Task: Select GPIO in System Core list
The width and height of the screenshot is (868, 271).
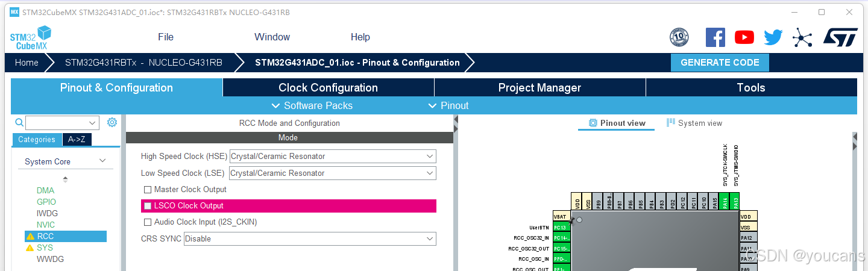Action: pyautogui.click(x=46, y=202)
